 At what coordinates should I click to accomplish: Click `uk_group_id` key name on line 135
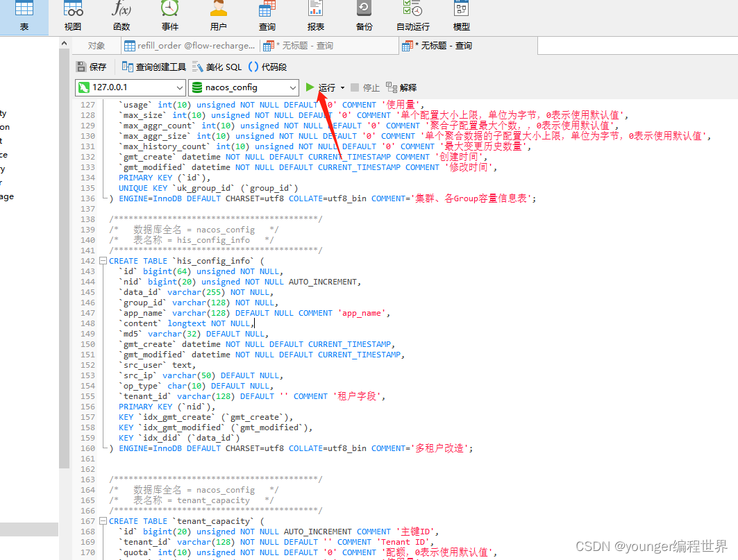pyautogui.click(x=203, y=188)
